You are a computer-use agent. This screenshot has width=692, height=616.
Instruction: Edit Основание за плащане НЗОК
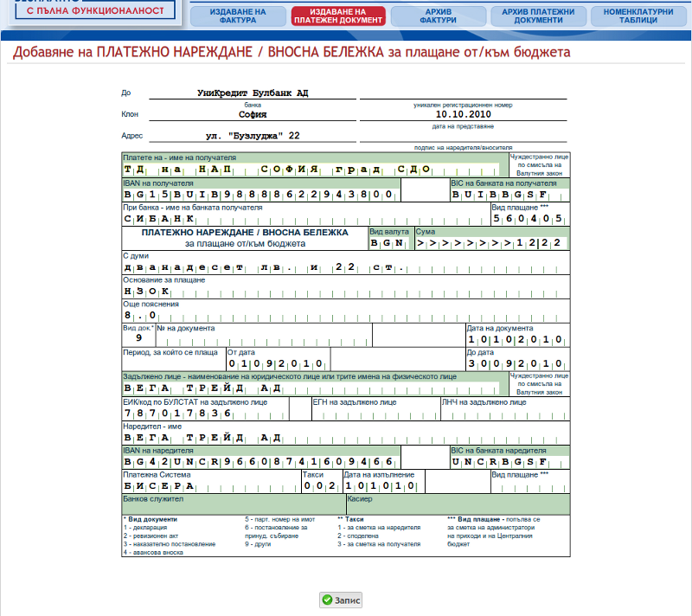(346, 292)
